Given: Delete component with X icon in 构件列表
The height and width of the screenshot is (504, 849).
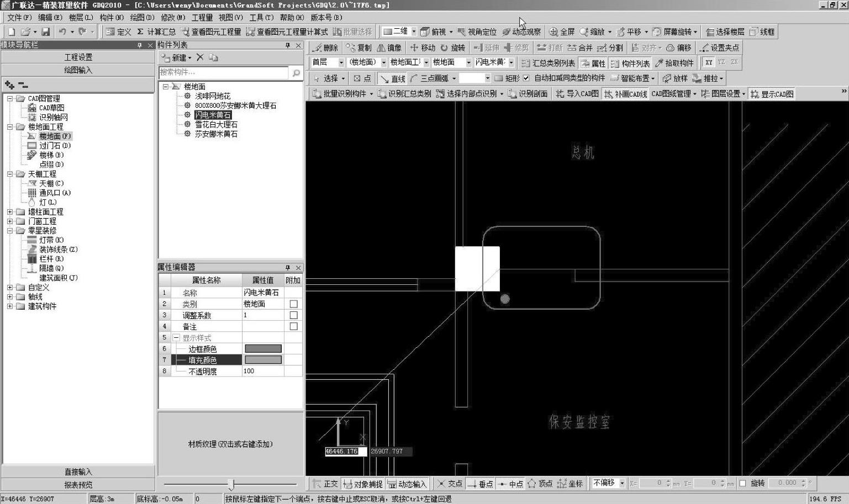Looking at the screenshot, I should pos(200,57).
